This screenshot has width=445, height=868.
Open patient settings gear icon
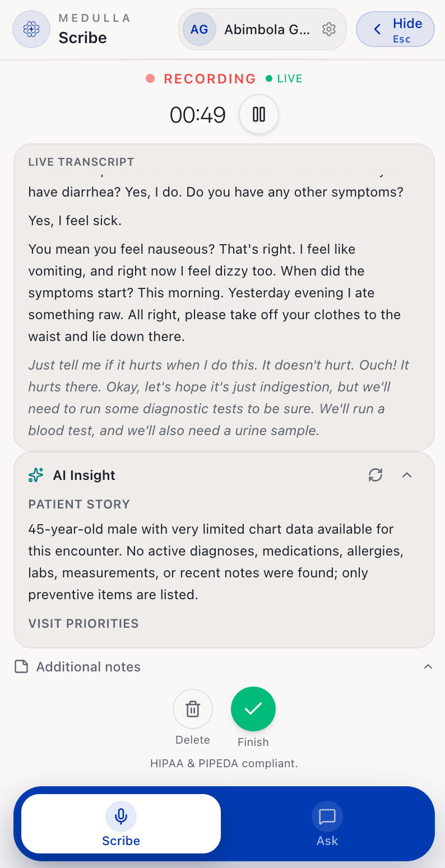click(329, 29)
